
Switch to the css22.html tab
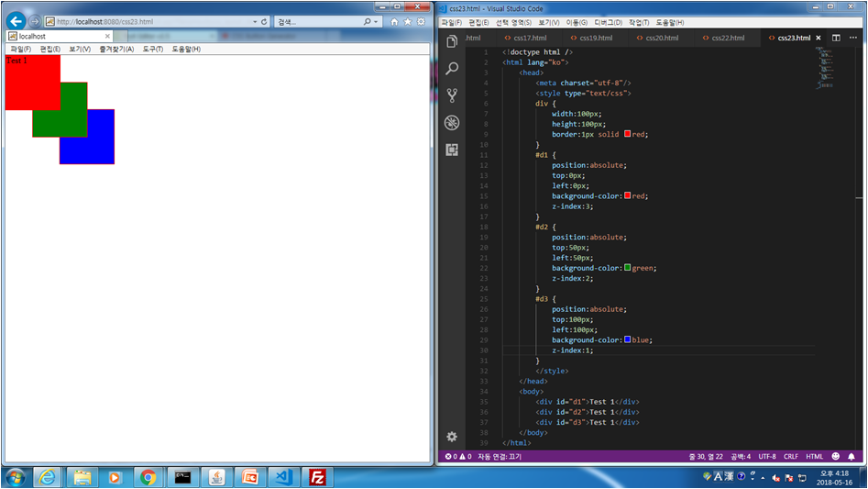pyautogui.click(x=728, y=38)
